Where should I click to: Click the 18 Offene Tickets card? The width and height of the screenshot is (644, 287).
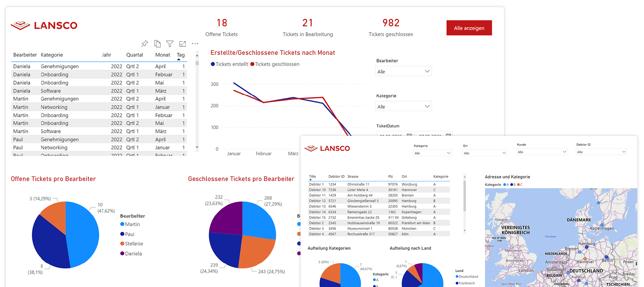tap(222, 27)
